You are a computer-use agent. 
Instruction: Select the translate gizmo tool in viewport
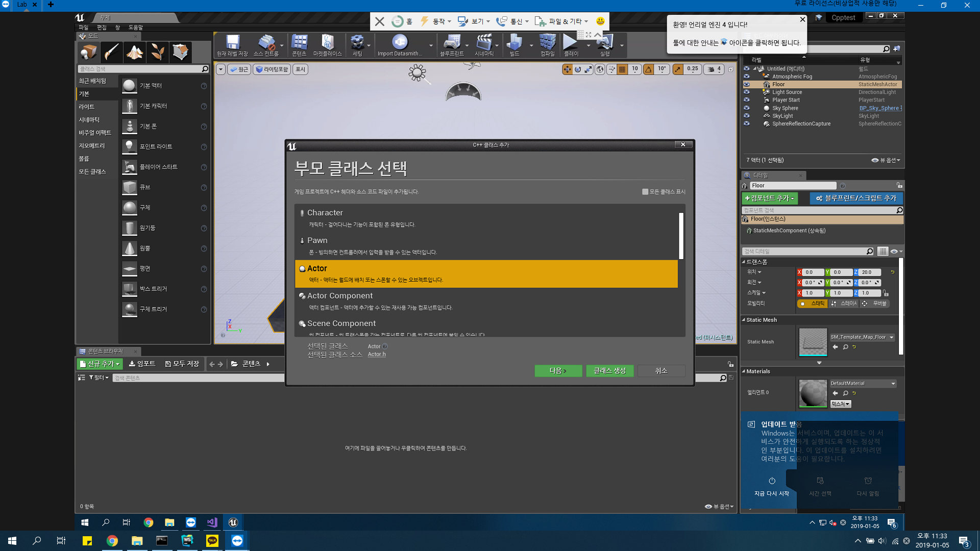(567, 69)
